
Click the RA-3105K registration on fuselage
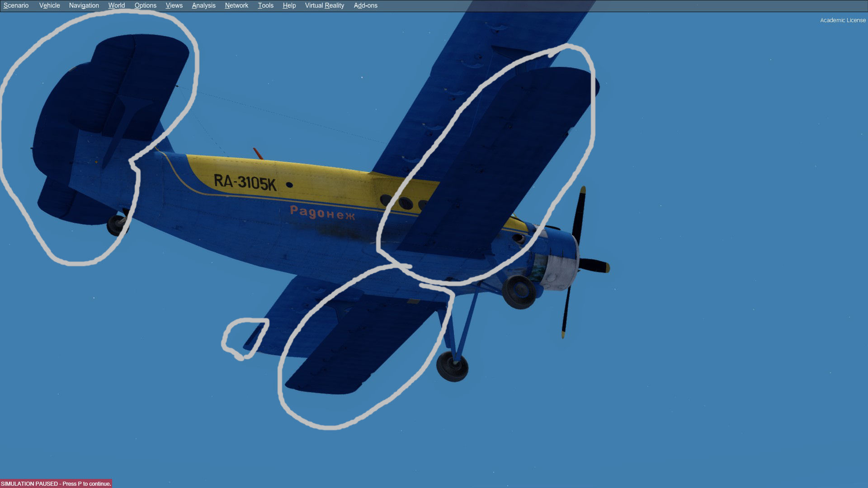click(x=245, y=182)
